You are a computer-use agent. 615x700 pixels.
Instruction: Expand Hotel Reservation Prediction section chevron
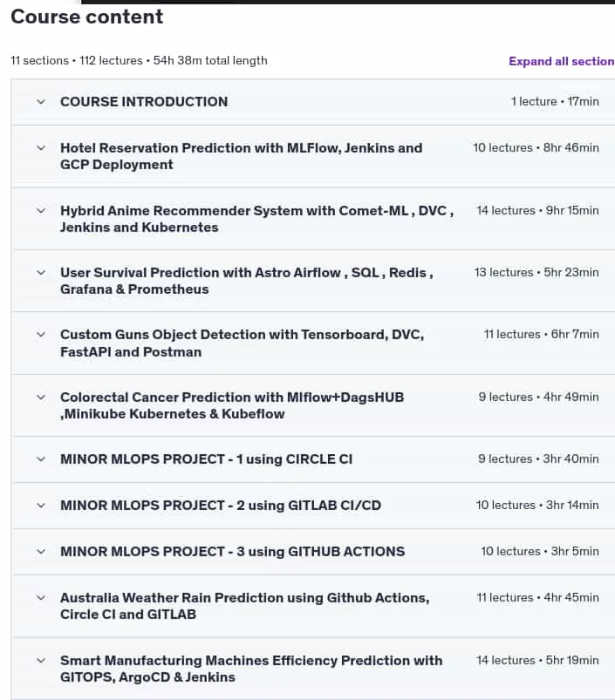tap(41, 148)
